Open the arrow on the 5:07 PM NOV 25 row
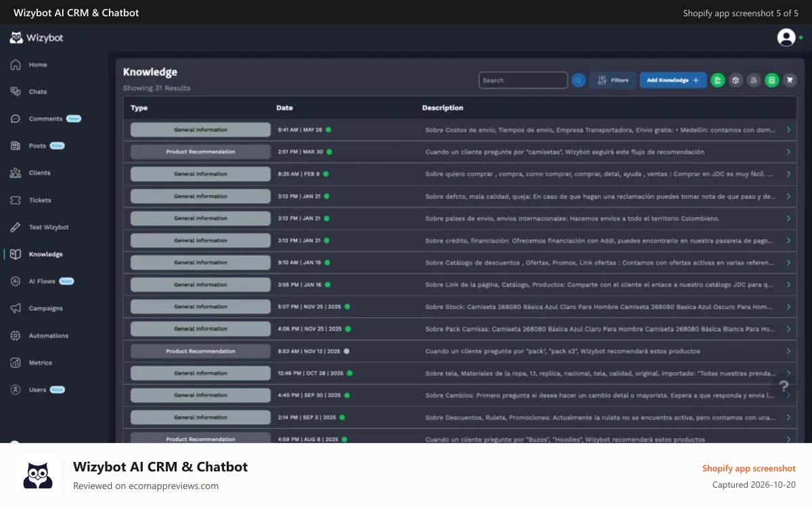 788,307
